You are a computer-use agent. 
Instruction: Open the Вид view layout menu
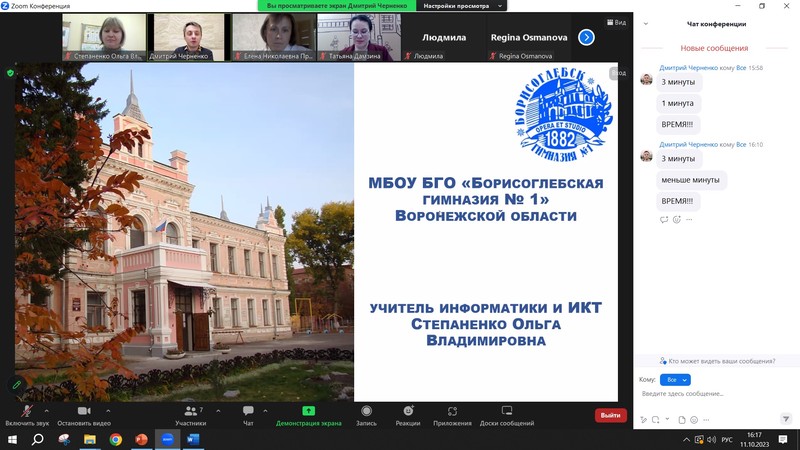click(x=616, y=22)
